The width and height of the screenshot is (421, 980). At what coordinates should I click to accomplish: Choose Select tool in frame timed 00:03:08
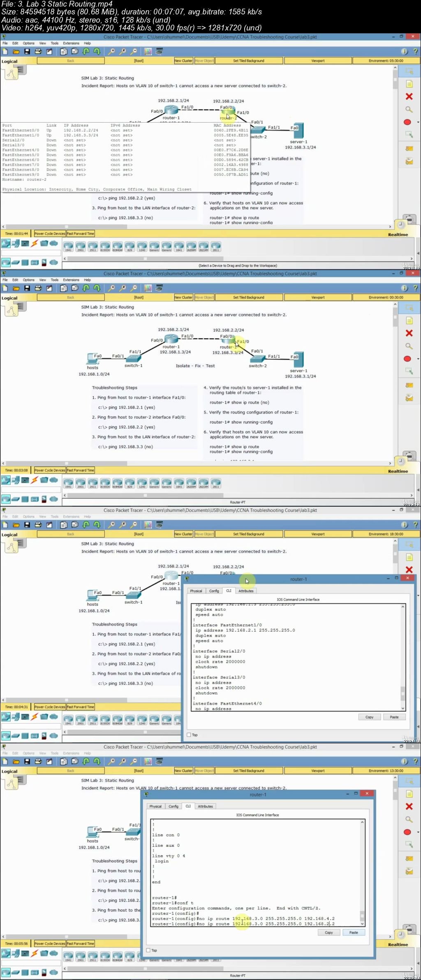(409, 308)
